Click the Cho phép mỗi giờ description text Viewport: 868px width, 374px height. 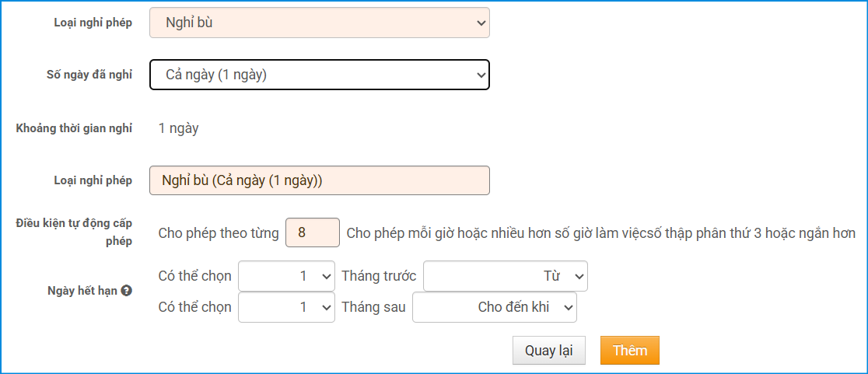click(600, 232)
